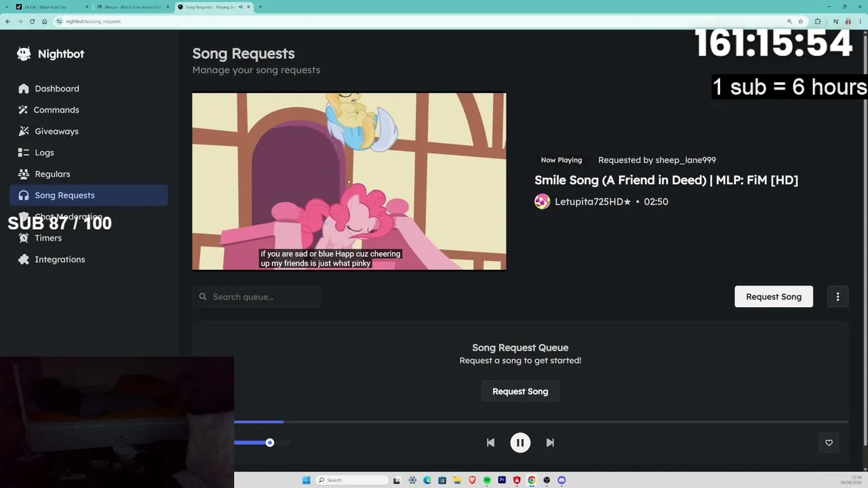
Task: Click the white Request Song button
Action: [x=774, y=297]
